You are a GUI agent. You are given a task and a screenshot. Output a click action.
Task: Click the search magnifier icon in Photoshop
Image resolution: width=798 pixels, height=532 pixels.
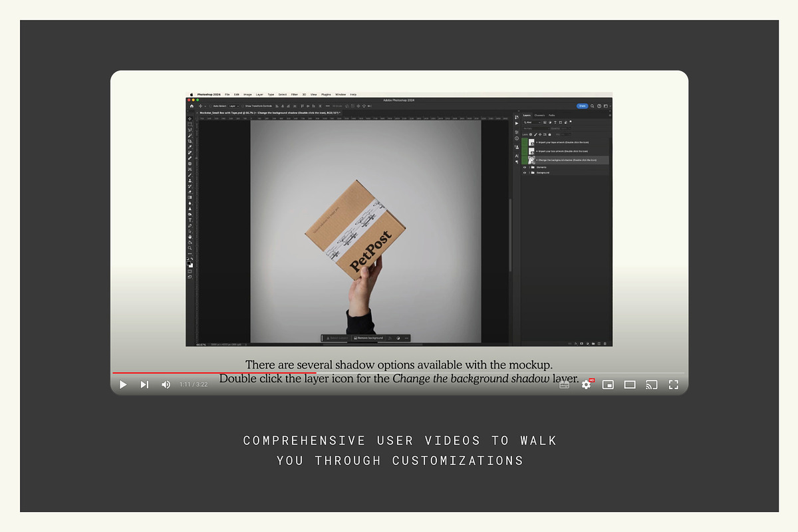coord(592,106)
